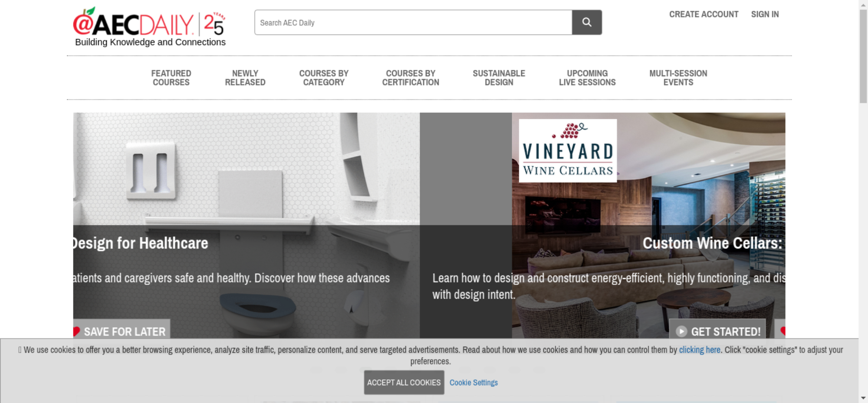Viewport: 868px width, 403px height.
Task: Click the Vineyard Wine Cellars logo
Action: tap(568, 151)
